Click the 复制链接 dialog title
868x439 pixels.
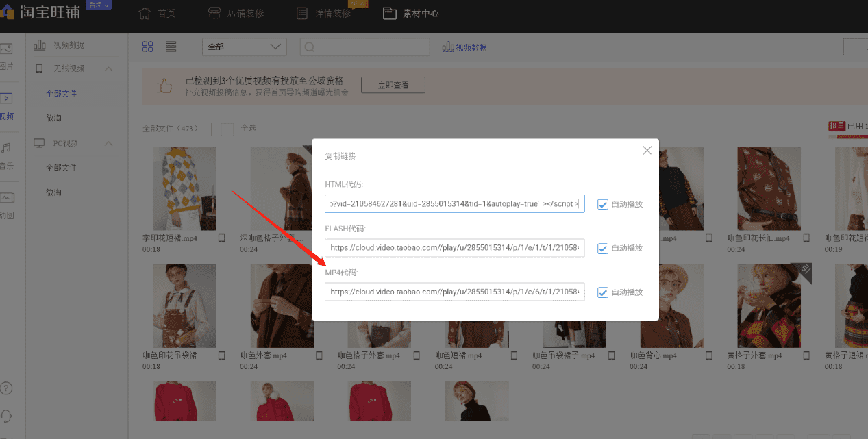340,156
